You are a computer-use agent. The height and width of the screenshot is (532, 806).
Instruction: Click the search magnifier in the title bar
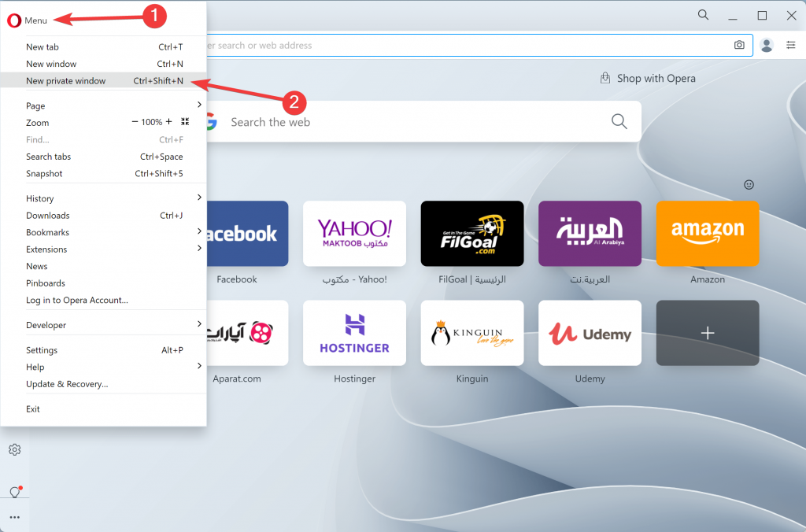[x=703, y=14]
